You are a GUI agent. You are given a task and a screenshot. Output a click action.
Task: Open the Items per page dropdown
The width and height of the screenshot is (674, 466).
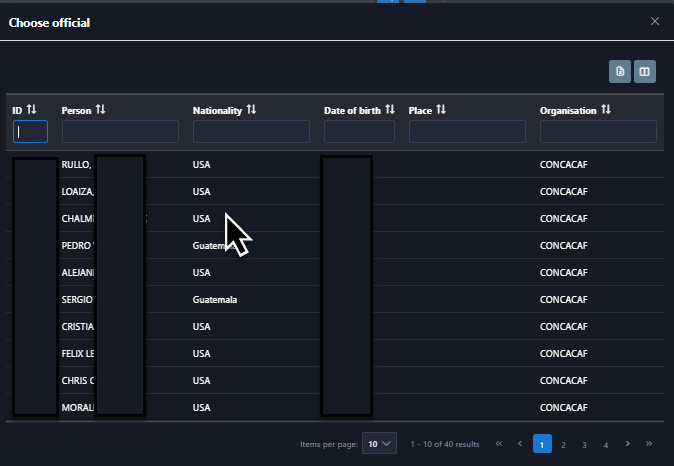(x=379, y=443)
